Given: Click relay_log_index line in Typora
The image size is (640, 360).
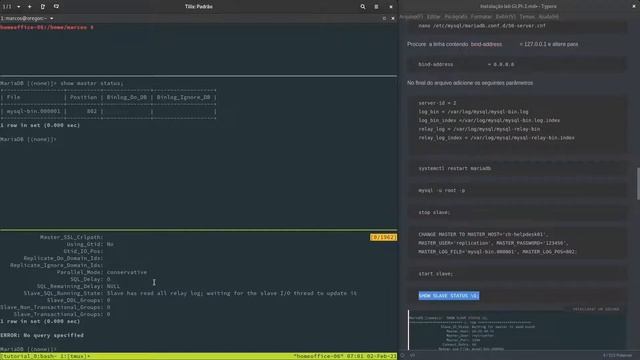Looking at the screenshot, I should (x=496, y=138).
